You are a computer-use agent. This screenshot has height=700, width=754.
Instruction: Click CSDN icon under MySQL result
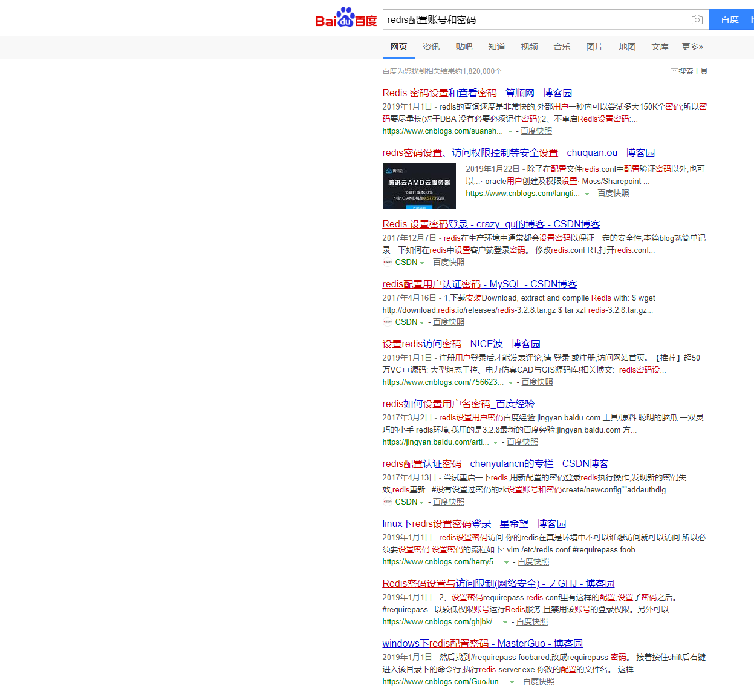[388, 322]
